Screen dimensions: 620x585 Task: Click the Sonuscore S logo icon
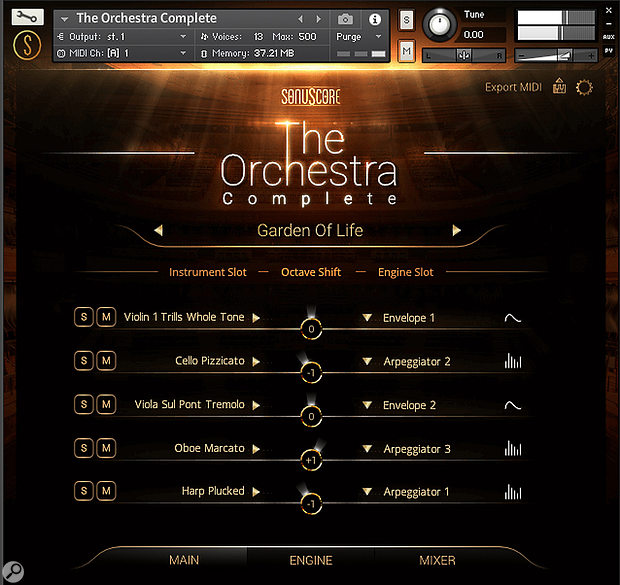point(27,45)
